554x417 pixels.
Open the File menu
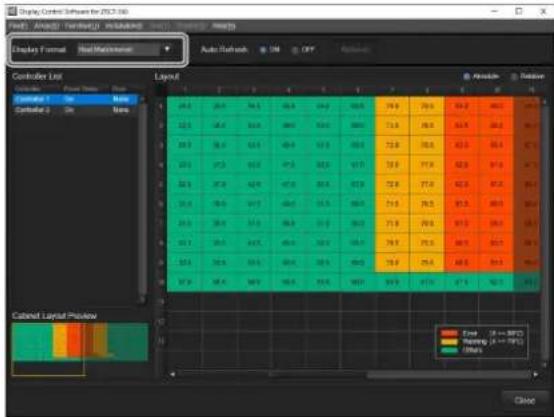click(x=18, y=26)
